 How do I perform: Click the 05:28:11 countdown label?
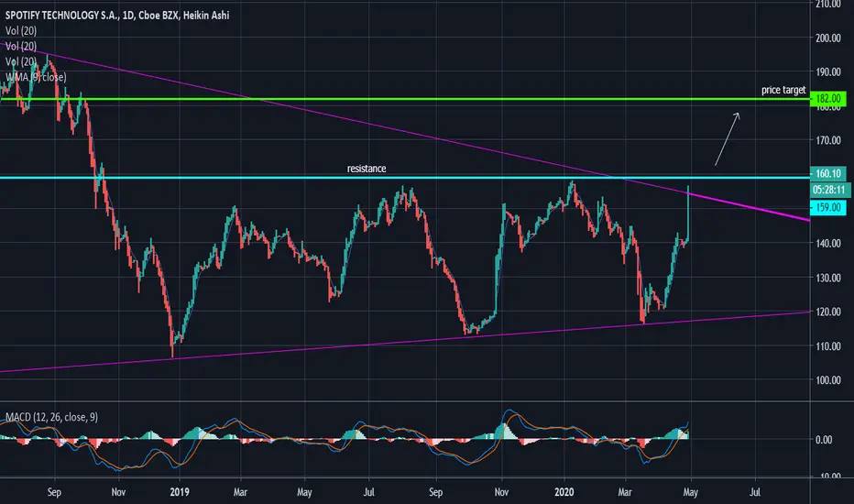[830, 190]
